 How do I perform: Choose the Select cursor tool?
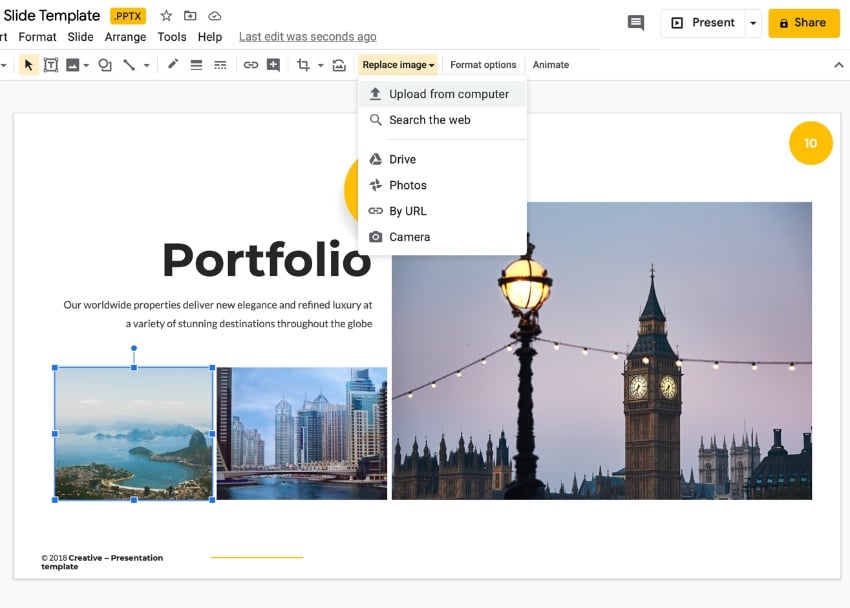28,65
